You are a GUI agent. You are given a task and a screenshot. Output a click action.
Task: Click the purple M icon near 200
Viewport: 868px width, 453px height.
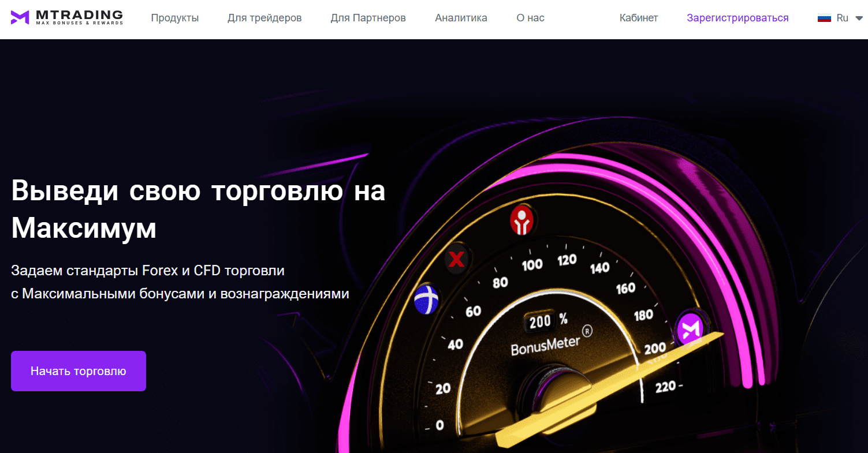click(691, 329)
